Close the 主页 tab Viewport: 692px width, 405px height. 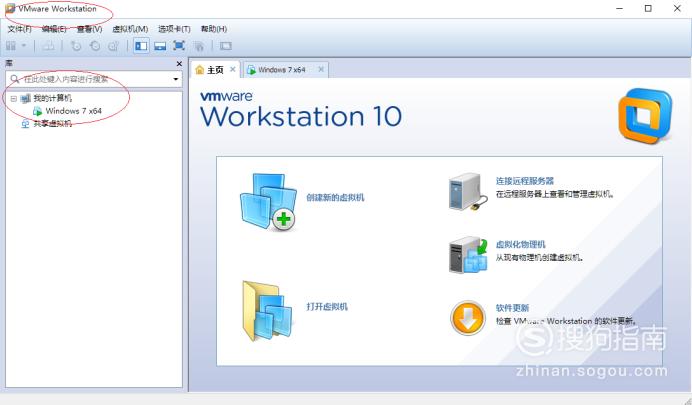pyautogui.click(x=233, y=69)
